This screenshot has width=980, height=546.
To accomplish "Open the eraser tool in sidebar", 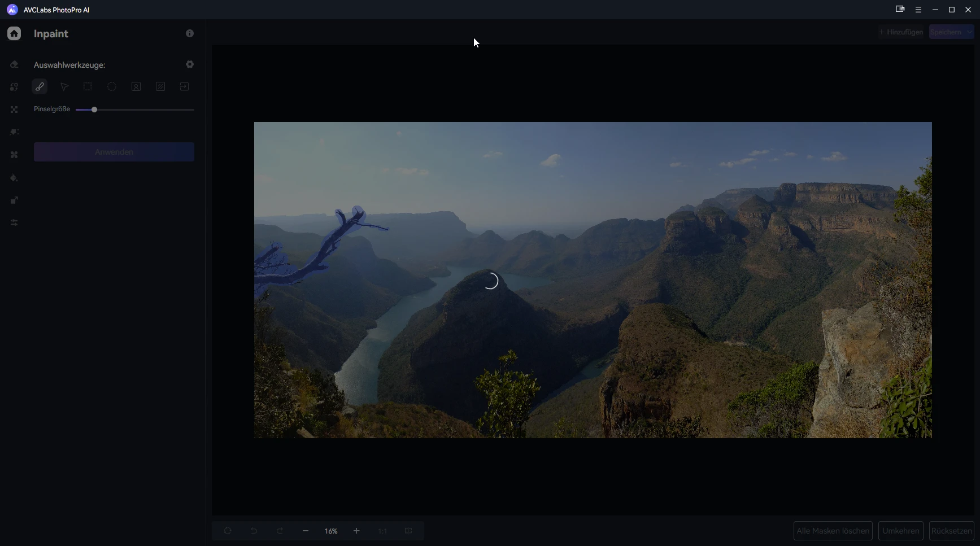I will (x=14, y=64).
